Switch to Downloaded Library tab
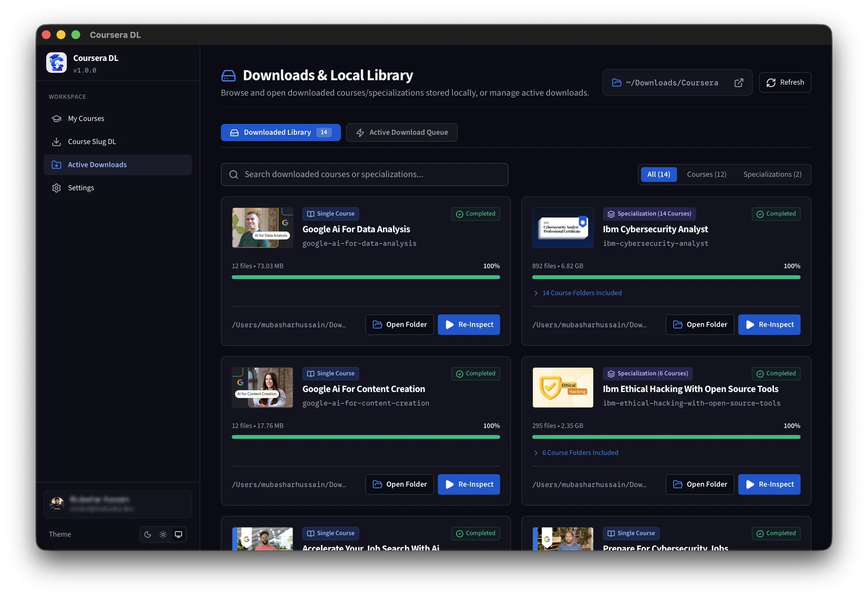Viewport: 868px width, 598px height. (281, 132)
